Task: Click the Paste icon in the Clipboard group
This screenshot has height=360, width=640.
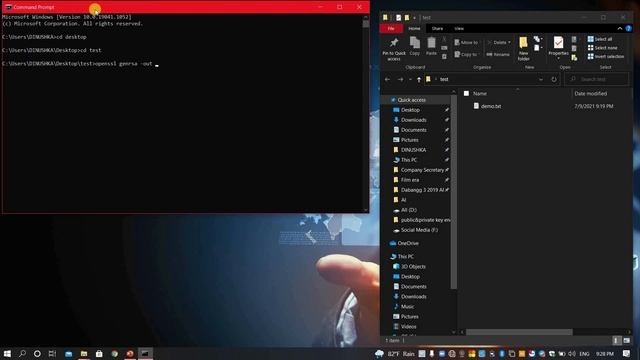Action: click(431, 46)
